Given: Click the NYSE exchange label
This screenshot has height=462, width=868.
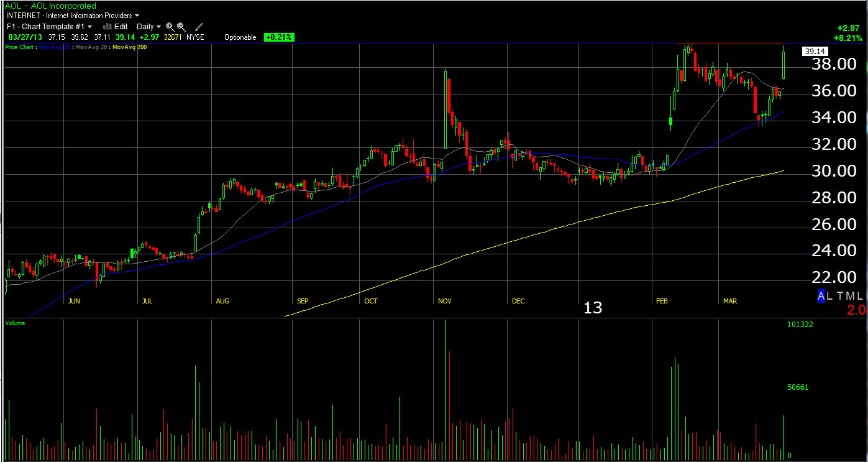Looking at the screenshot, I should (196, 37).
